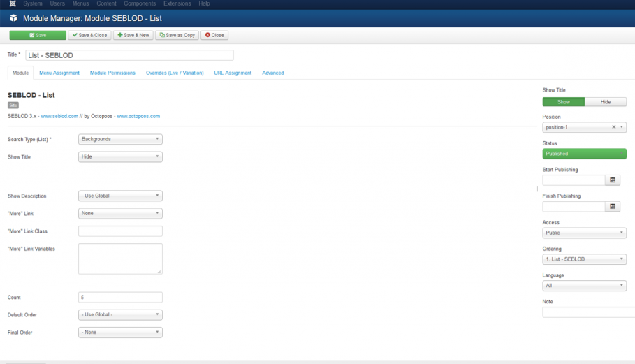
Task: Focus the Finish Publishing date field
Action: tap(574, 207)
